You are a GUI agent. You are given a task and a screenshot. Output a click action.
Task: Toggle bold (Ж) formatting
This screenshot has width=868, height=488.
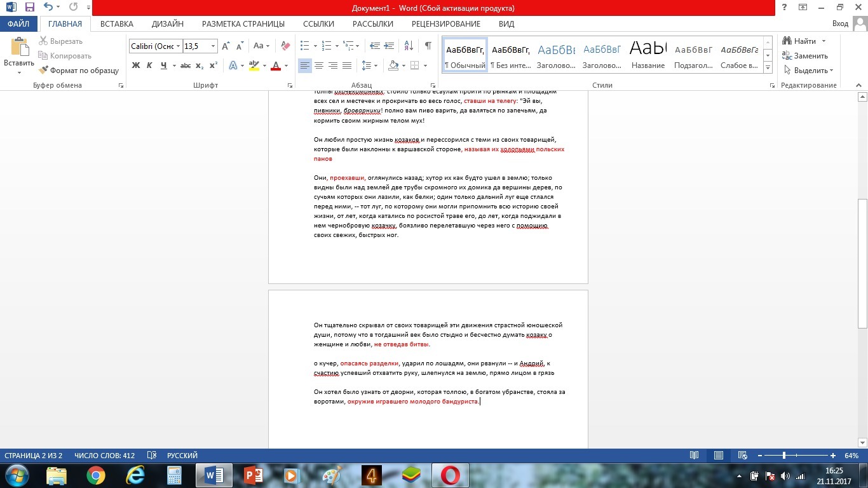pos(135,65)
